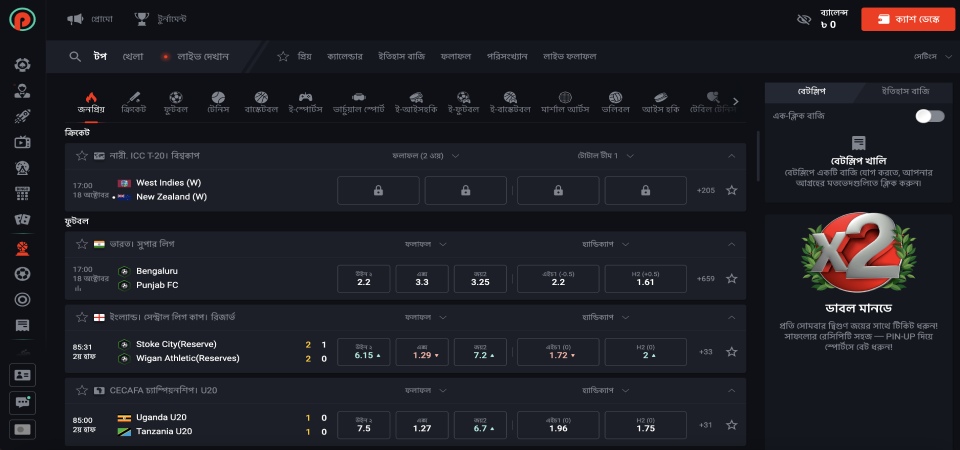Click the rocket icon in left sidebar
The height and width of the screenshot is (450, 960).
click(22, 116)
